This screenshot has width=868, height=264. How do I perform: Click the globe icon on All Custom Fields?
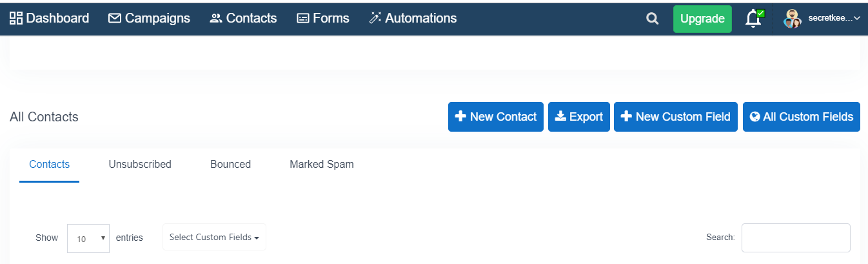(755, 117)
